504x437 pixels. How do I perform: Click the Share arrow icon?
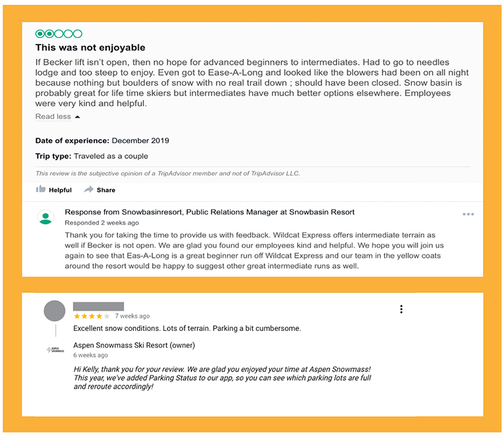coord(89,189)
